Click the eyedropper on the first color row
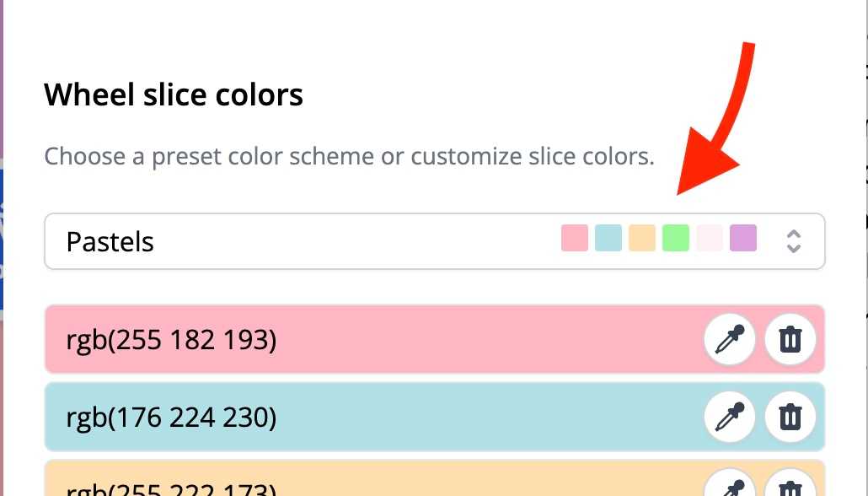This screenshot has height=496, width=868. (x=729, y=339)
